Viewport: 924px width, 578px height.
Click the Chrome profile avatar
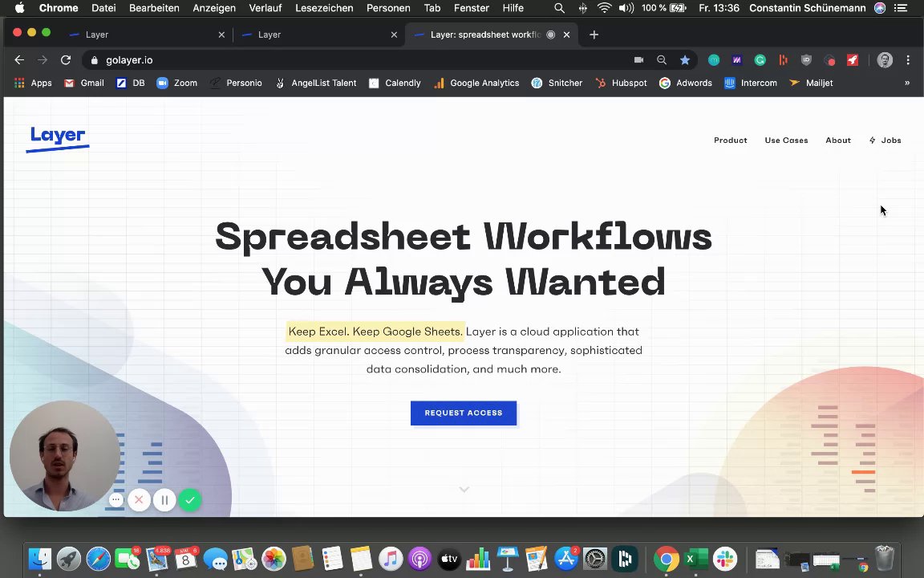click(885, 60)
